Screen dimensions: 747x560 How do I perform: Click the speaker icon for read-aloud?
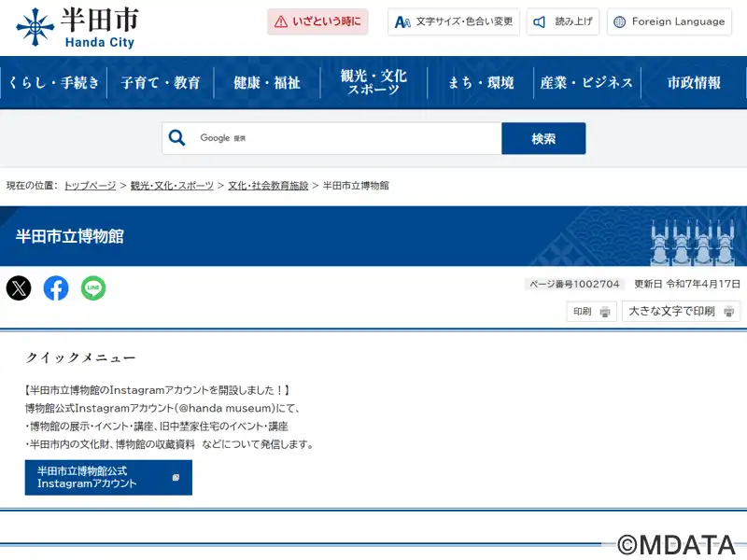tap(539, 21)
